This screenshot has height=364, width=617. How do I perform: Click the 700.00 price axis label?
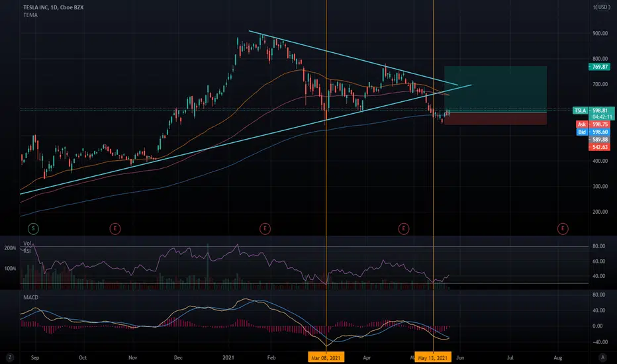[600, 84]
